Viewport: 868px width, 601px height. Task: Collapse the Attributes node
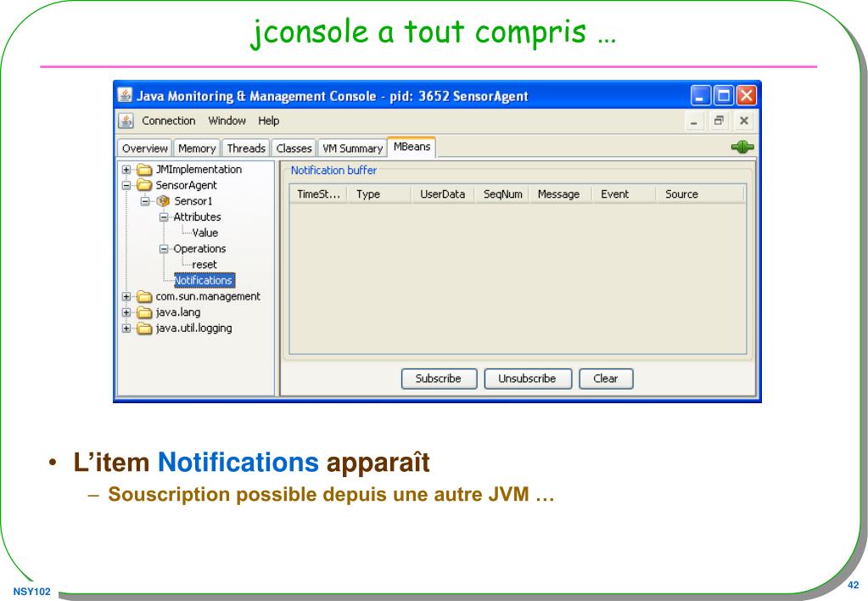[164, 217]
